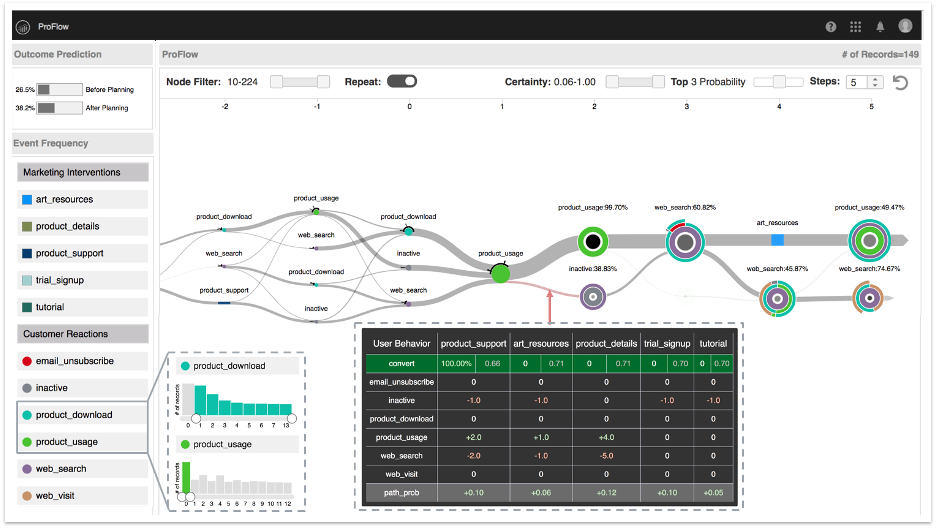Select the Customer Reactions header

[x=84, y=334]
